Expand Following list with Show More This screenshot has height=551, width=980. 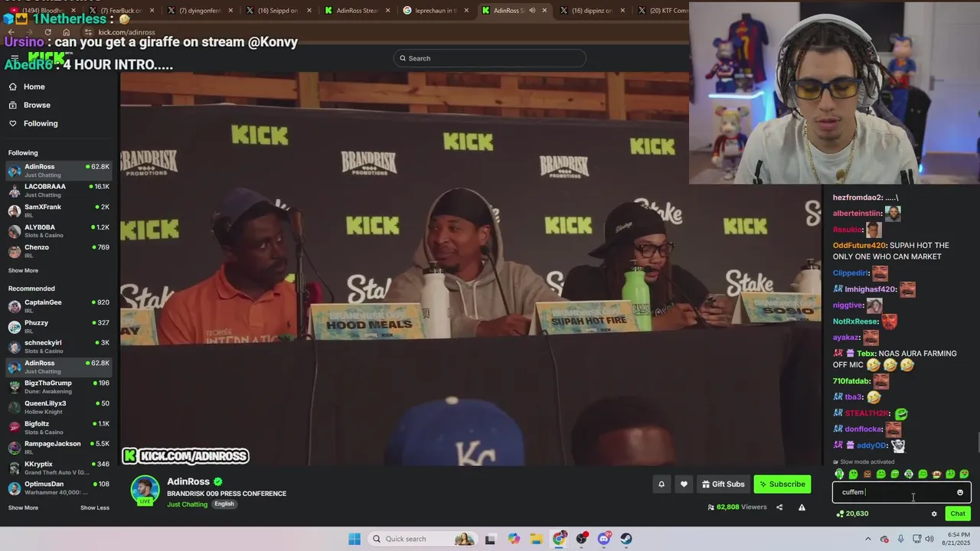pyautogui.click(x=23, y=270)
